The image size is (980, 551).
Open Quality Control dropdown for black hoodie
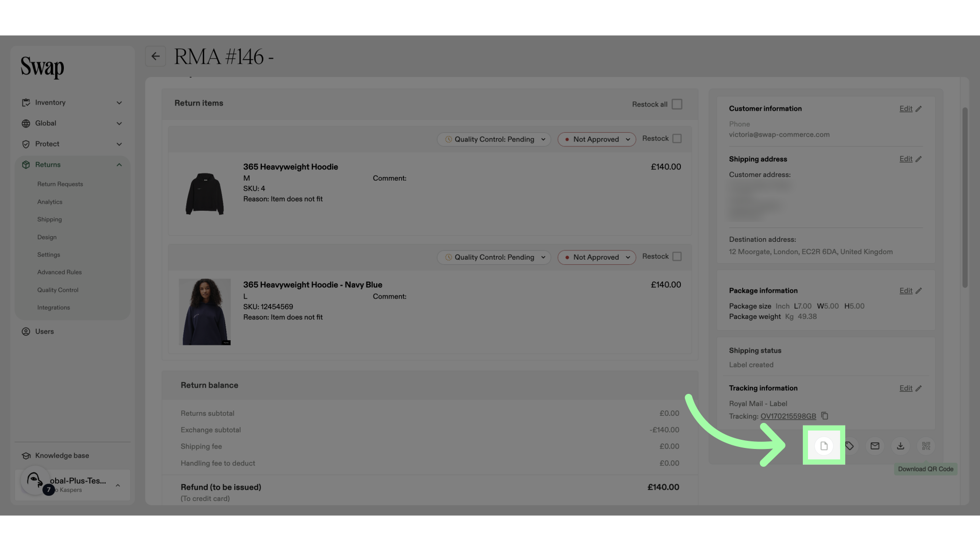click(x=494, y=139)
